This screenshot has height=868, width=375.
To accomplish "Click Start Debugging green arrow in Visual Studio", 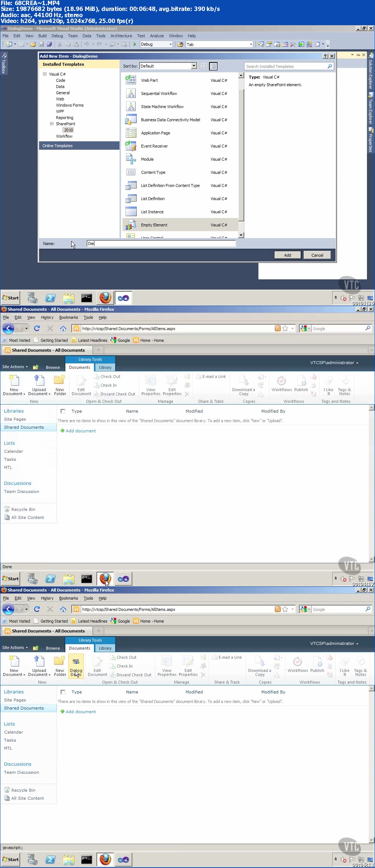I will pyautogui.click(x=135, y=44).
